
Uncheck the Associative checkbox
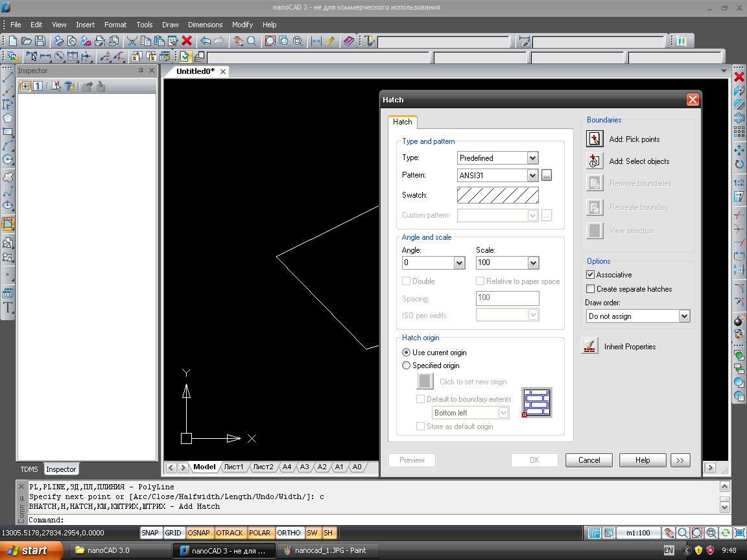(x=590, y=275)
